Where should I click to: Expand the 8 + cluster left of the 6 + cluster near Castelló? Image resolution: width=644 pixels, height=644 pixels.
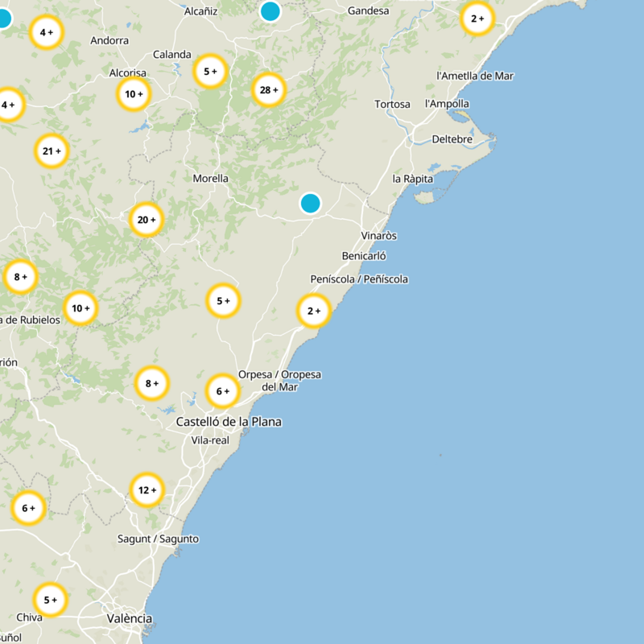pos(151,383)
